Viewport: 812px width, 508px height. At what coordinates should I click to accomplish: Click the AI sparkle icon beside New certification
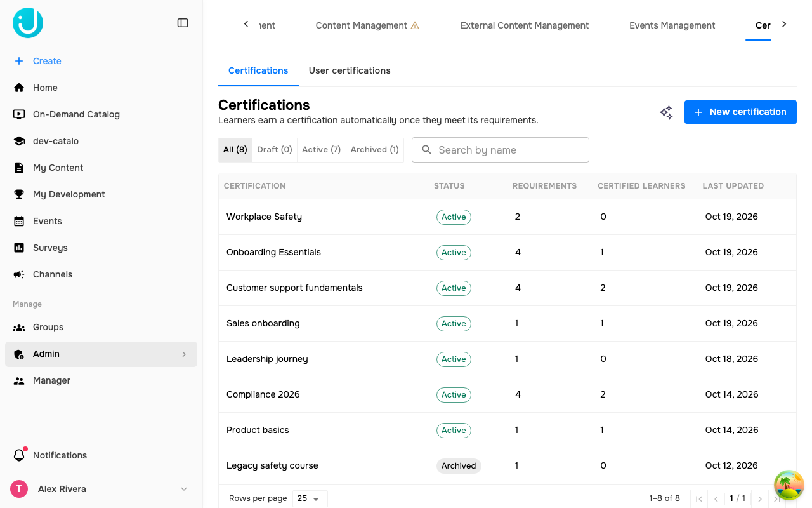coord(666,112)
